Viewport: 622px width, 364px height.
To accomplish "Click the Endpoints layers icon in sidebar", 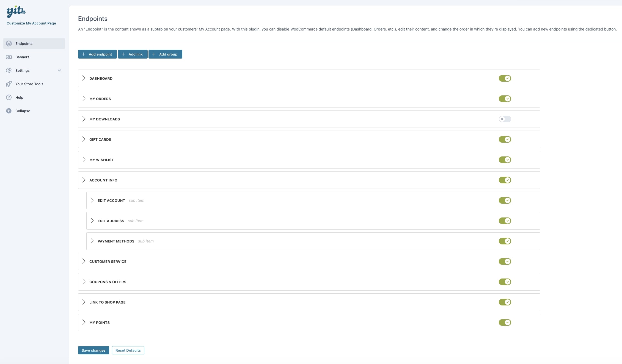I will [x=9, y=43].
